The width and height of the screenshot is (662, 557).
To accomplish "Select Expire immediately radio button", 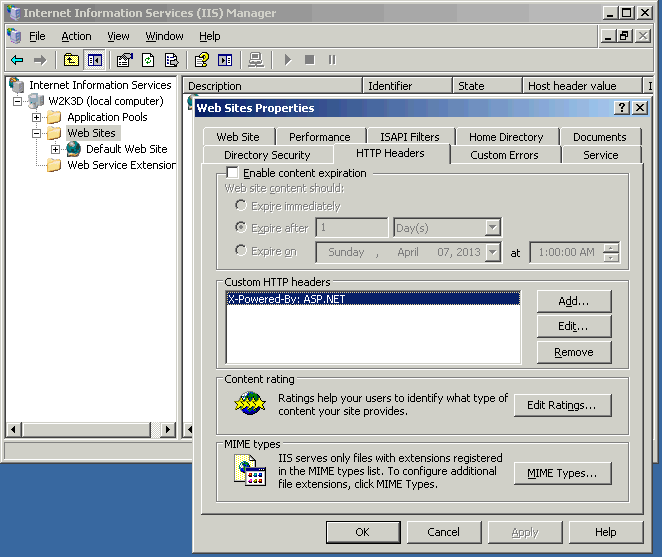I will tap(241, 206).
